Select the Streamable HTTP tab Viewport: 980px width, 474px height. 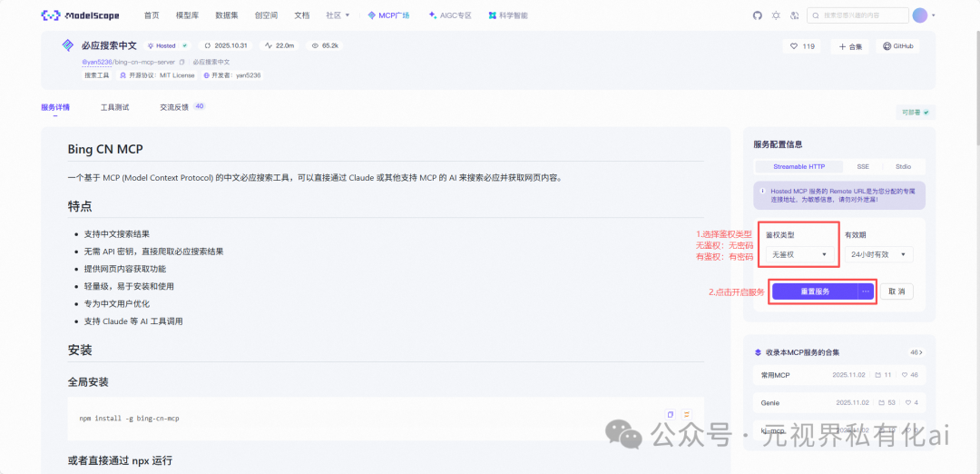pos(799,166)
